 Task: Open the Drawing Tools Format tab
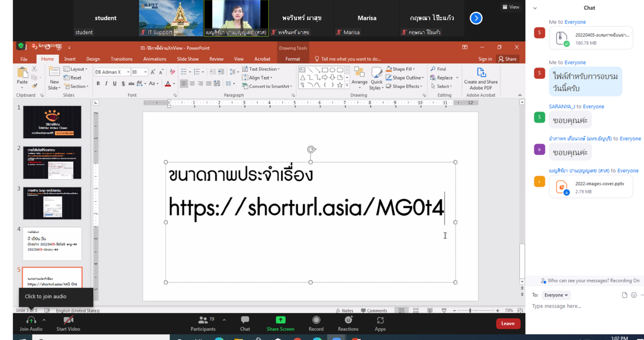pyautogui.click(x=292, y=59)
